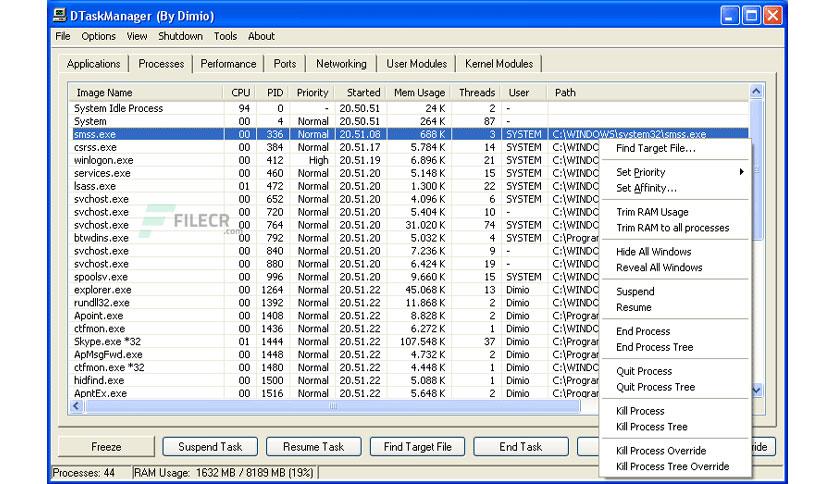Screen dimensions: 836x484
Task: Sort by Started column header
Action: [361, 93]
